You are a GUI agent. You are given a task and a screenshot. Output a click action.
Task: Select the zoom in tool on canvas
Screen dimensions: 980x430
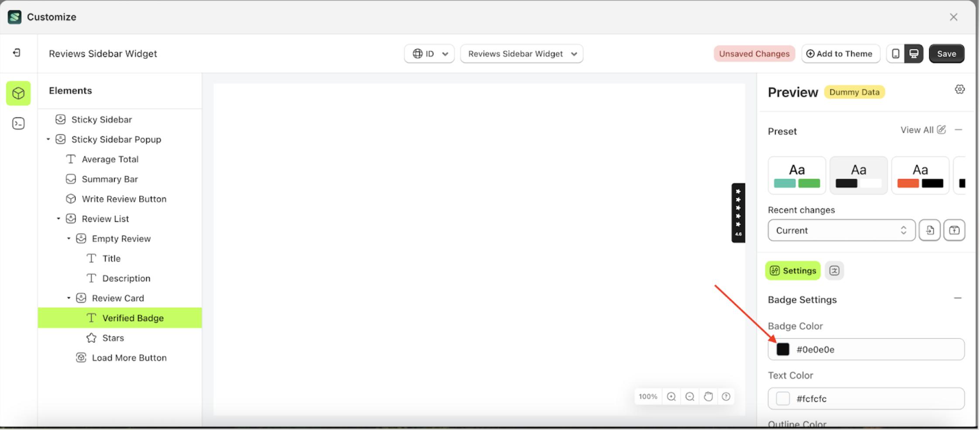click(x=671, y=396)
